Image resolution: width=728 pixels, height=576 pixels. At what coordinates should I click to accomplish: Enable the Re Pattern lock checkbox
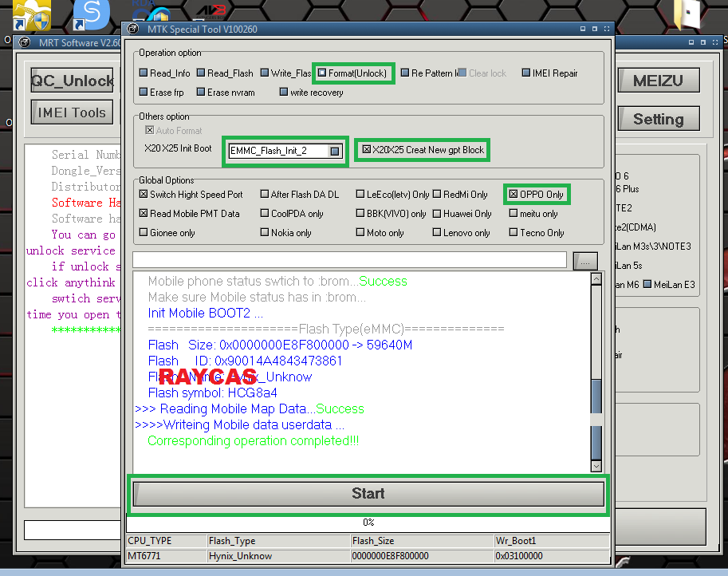click(x=405, y=73)
